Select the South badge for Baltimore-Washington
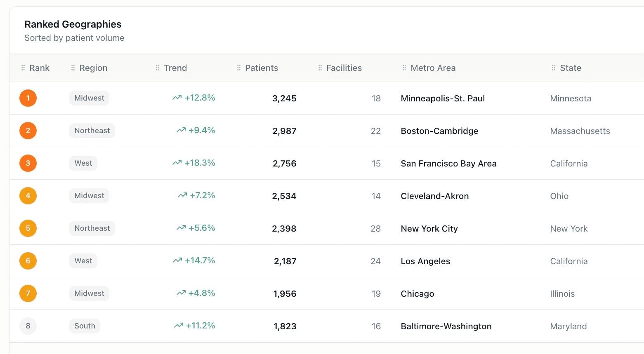 (85, 326)
